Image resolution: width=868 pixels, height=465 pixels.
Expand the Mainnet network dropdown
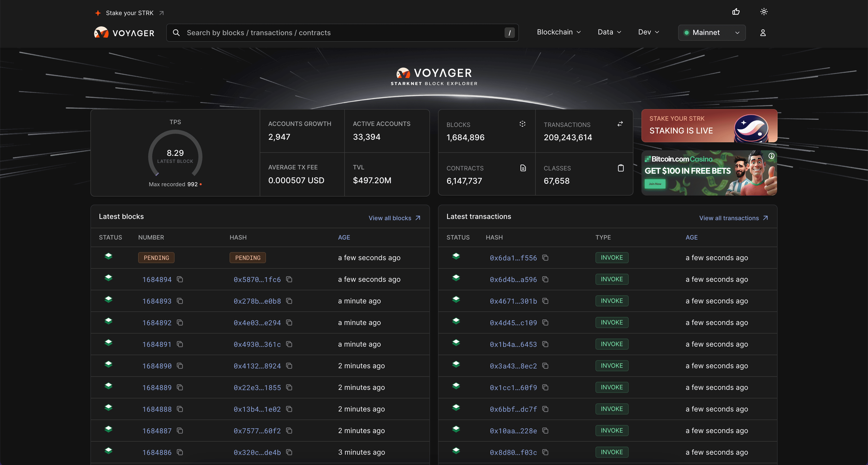coord(712,33)
